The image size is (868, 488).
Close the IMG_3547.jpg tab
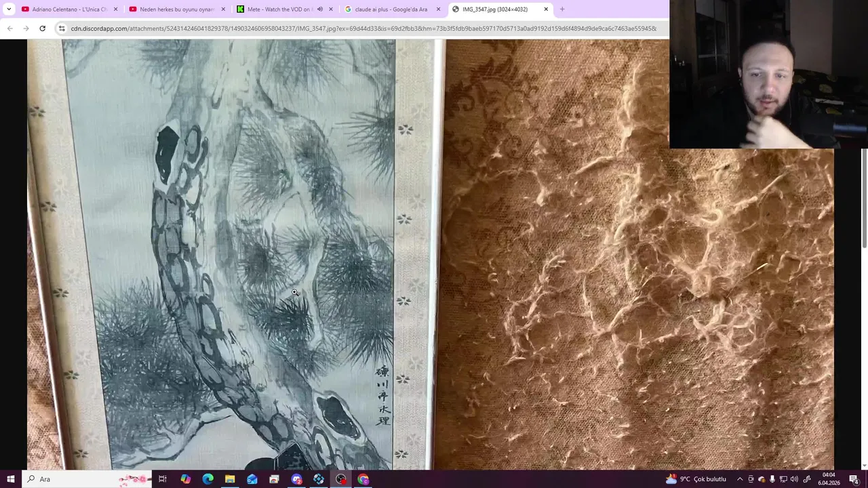click(546, 9)
